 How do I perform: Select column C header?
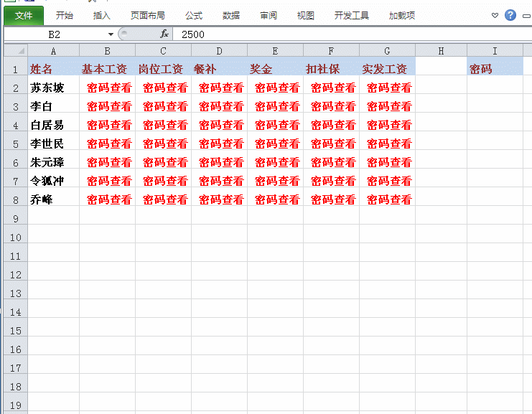(163, 51)
